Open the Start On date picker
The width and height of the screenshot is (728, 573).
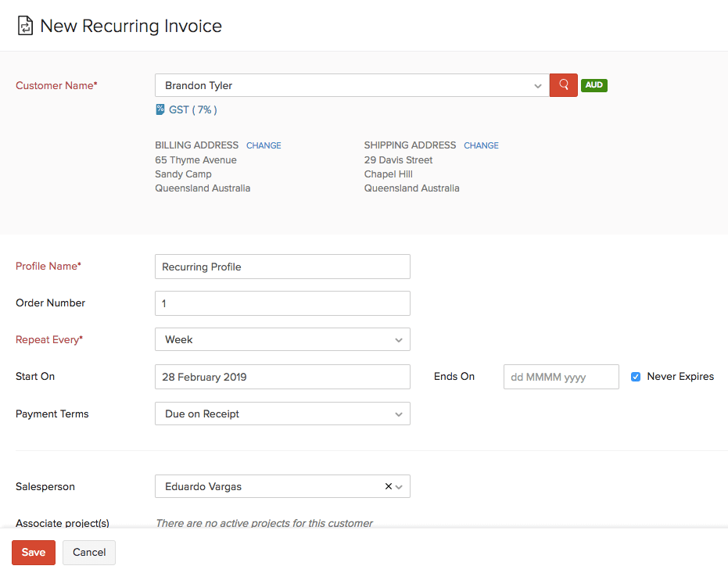282,376
